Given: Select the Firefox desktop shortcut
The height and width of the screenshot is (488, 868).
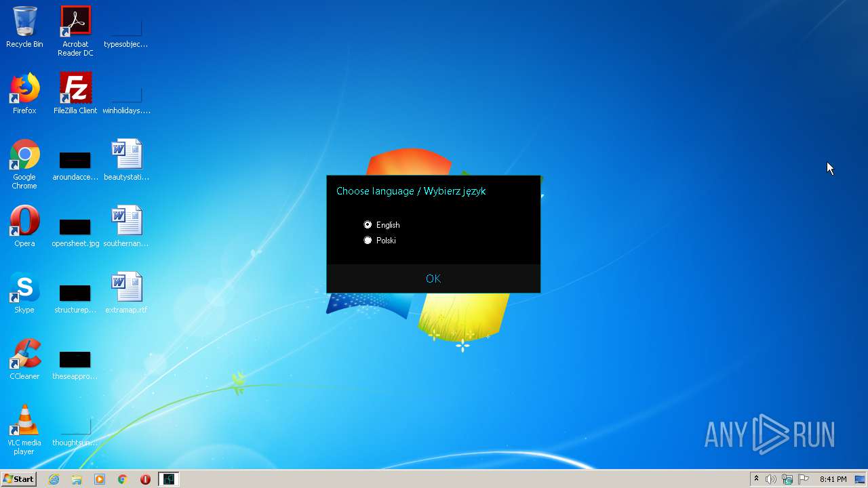Looking at the screenshot, I should [x=24, y=94].
